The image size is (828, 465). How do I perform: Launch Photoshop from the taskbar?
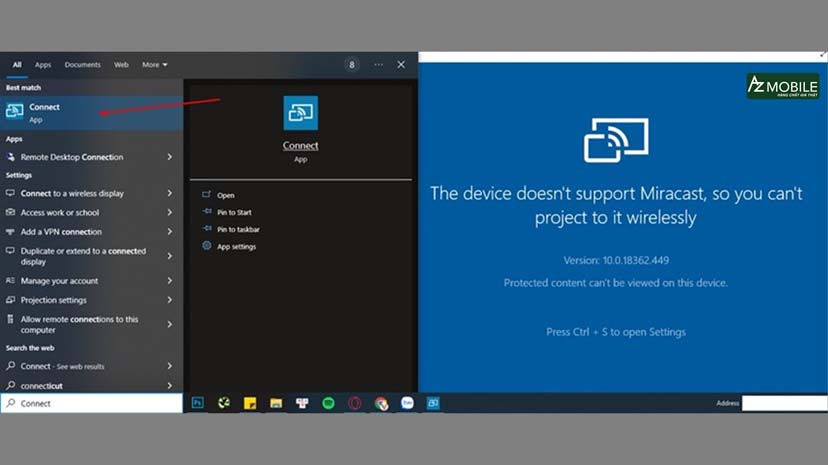pyautogui.click(x=198, y=403)
